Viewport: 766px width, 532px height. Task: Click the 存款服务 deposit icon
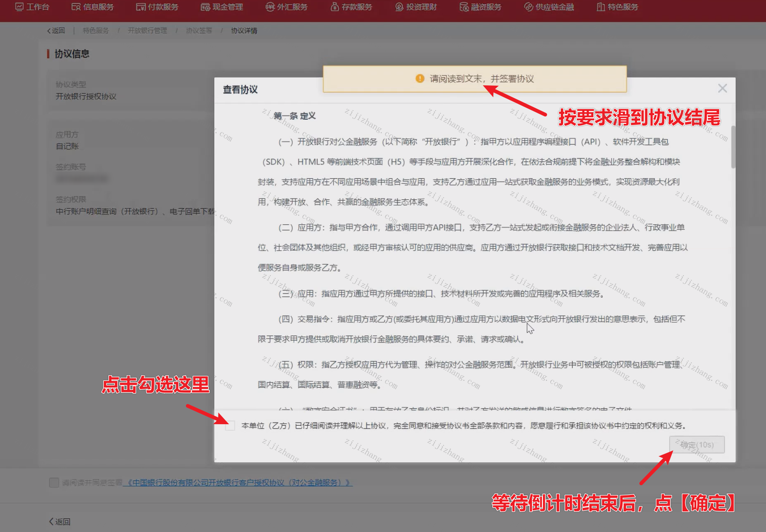pos(335,7)
